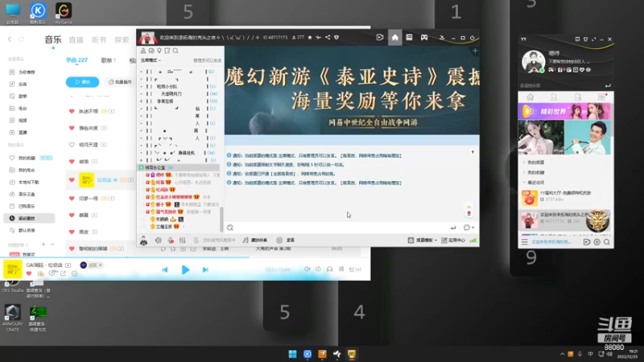Switch to 听书 tab in Kugou
The width and height of the screenshot is (644, 362).
pyautogui.click(x=99, y=39)
